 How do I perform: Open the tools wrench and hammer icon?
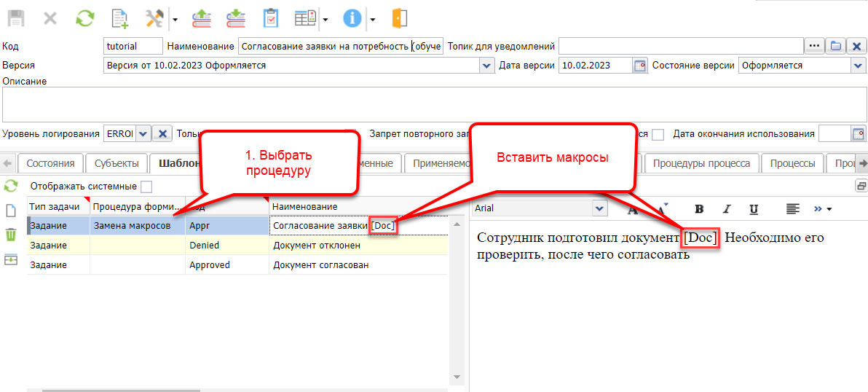pyautogui.click(x=154, y=18)
